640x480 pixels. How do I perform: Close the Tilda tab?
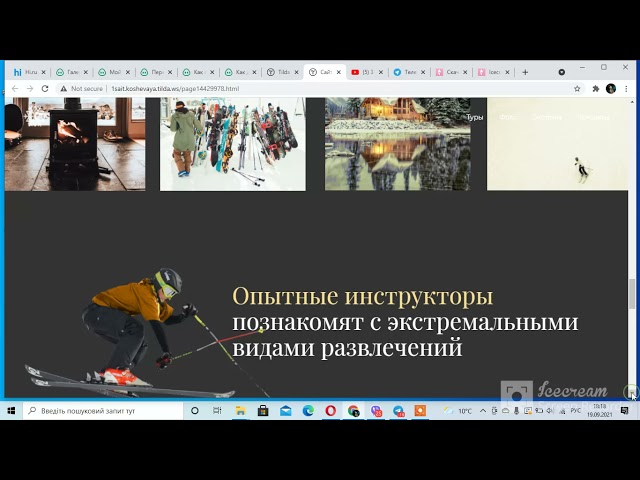(296, 72)
